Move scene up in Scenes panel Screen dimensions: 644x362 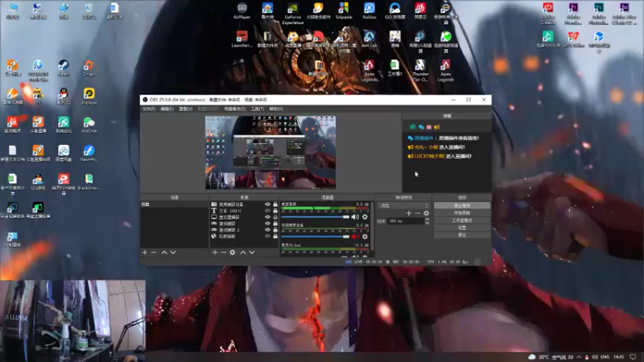(x=164, y=253)
